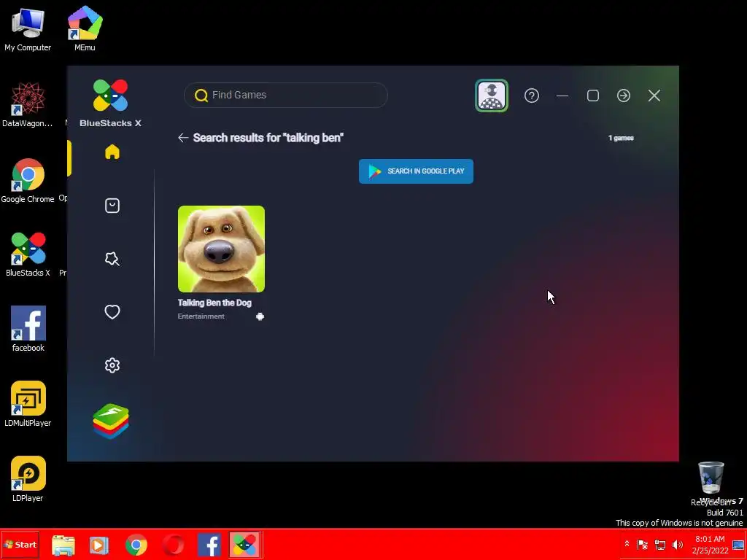The height and width of the screenshot is (560, 747).
Task: Select MEmu desktop icon
Action: pyautogui.click(x=85, y=28)
